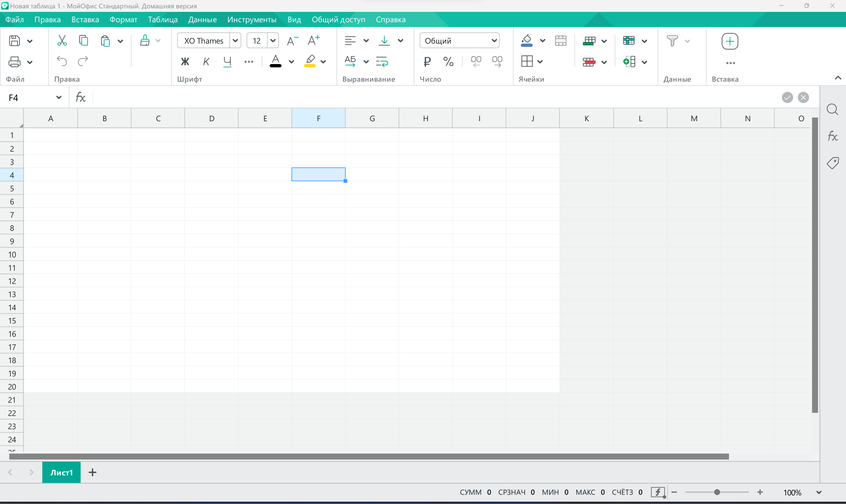Open the search magnifier in right sidebar
Viewport: 846px width, 504px height.
pyautogui.click(x=832, y=109)
